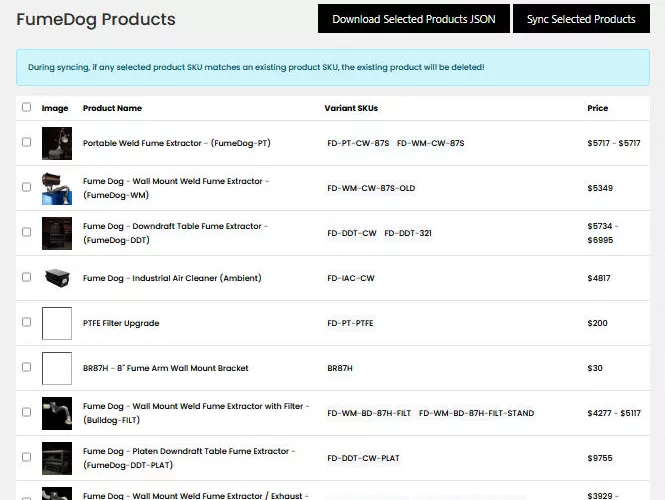Click SKU FD-DDT-321
This screenshot has width=665, height=500.
[x=408, y=233]
